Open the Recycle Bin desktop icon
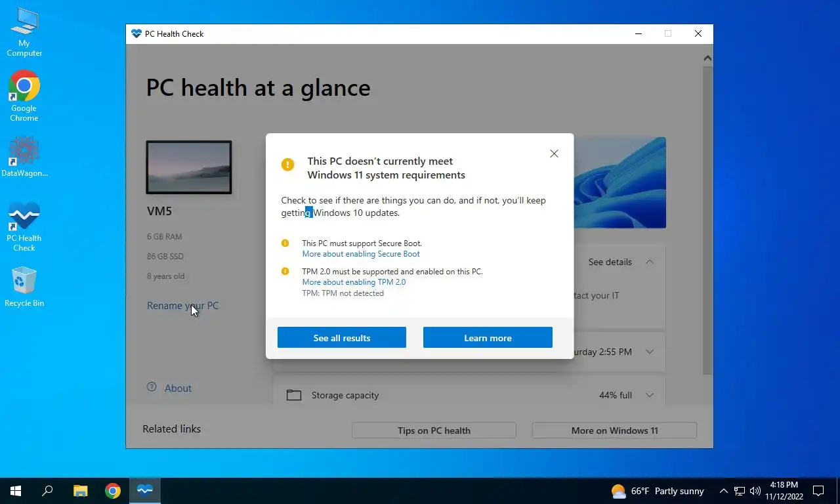Viewport: 840px width, 504px height. tap(24, 287)
